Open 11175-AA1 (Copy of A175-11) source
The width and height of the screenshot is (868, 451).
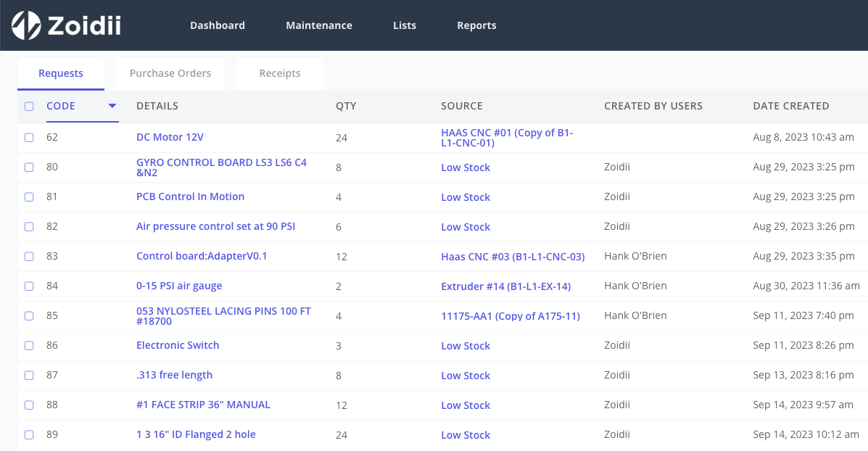point(511,317)
